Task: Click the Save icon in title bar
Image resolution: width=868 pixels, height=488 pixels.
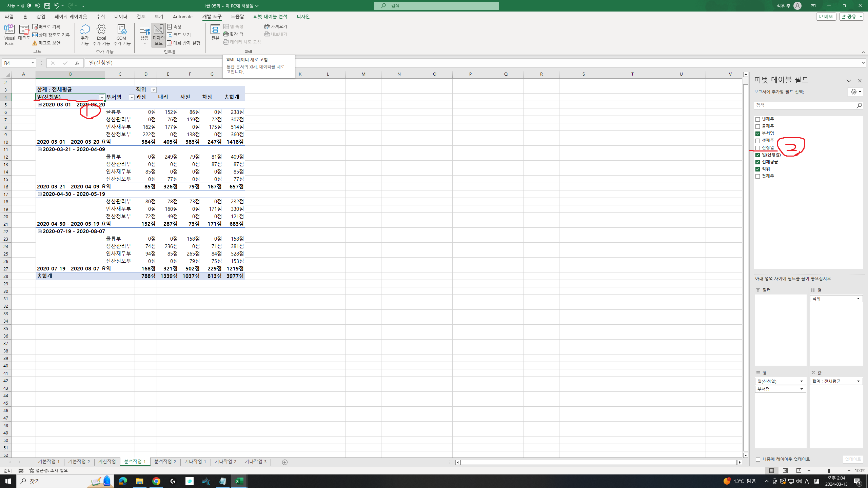Action: click(x=47, y=6)
